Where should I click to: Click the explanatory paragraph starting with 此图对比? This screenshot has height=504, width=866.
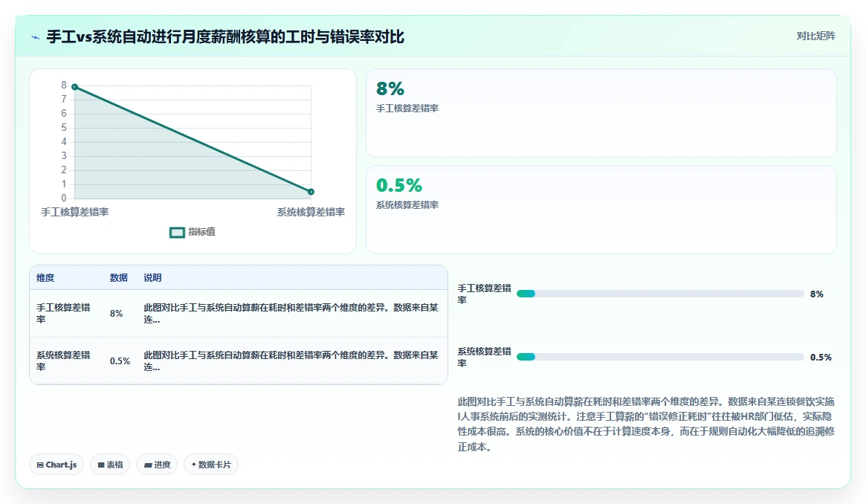coord(646,424)
